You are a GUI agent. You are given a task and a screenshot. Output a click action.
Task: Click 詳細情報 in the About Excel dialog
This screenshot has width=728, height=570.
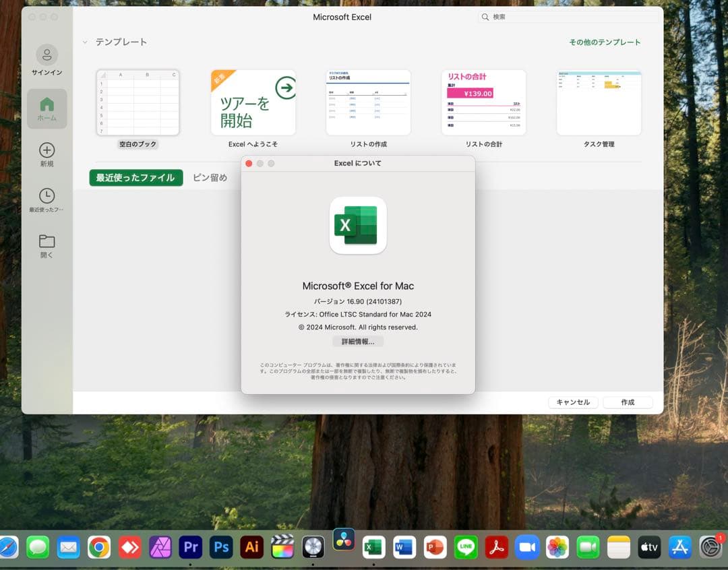(x=357, y=342)
